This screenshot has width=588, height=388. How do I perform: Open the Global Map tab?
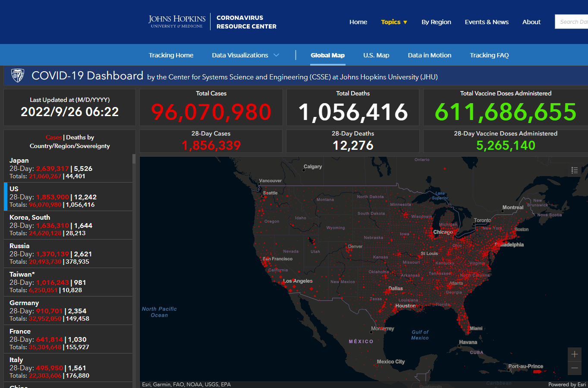click(327, 55)
